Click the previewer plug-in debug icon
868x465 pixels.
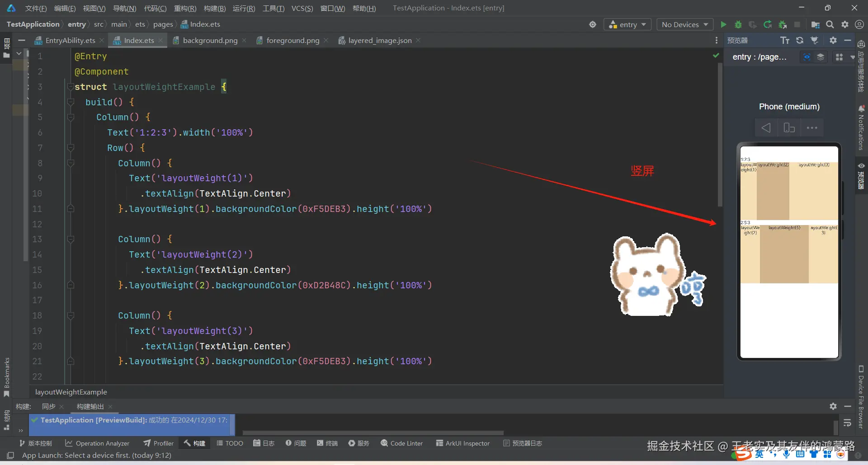pyautogui.click(x=815, y=40)
